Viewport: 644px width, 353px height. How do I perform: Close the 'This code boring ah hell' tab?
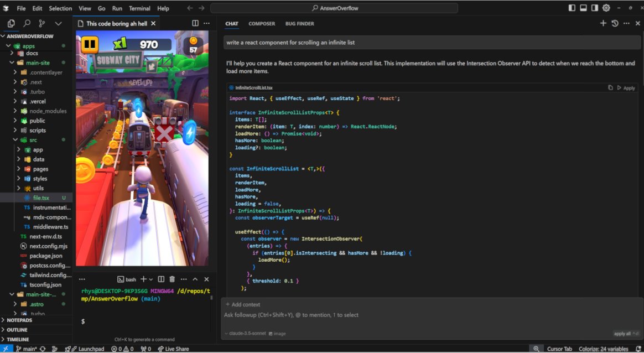coord(153,24)
